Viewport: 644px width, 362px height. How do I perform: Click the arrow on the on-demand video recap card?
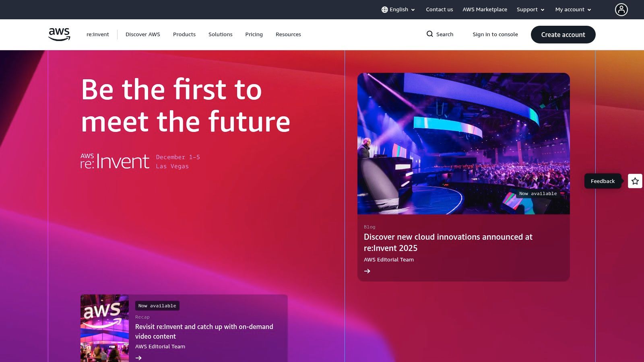[139, 358]
